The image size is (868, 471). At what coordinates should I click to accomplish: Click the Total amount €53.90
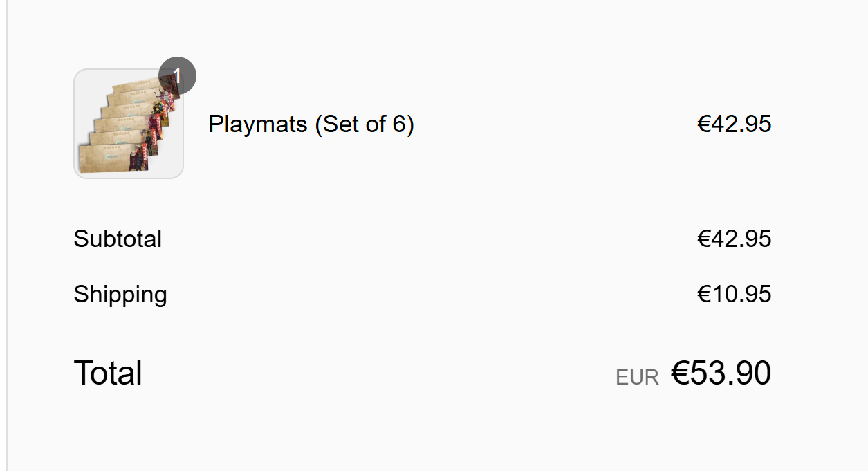pos(721,373)
